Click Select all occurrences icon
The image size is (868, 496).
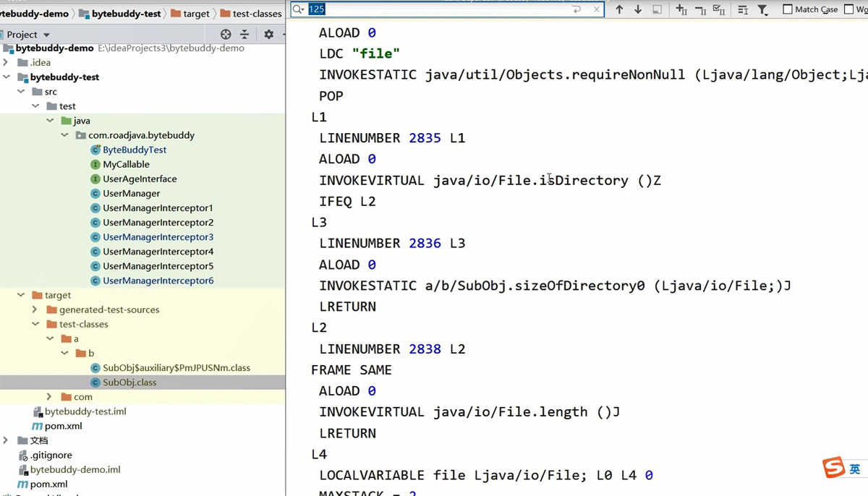click(x=719, y=9)
